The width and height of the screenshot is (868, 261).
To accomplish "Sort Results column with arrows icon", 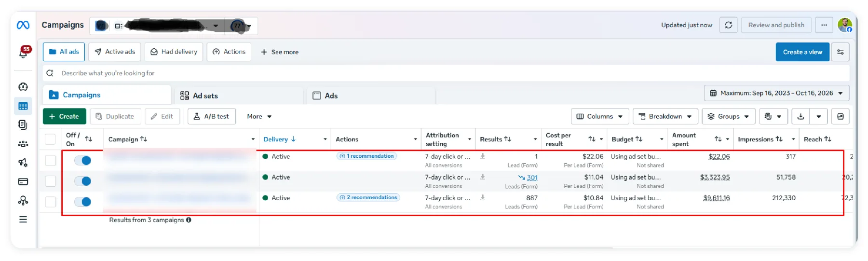I will 508,139.
